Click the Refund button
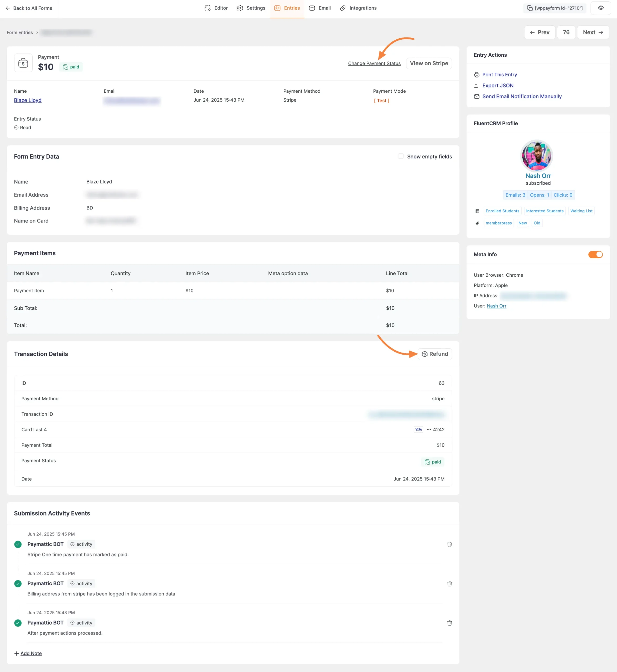Screen dimensions: 617x672 tap(435, 354)
